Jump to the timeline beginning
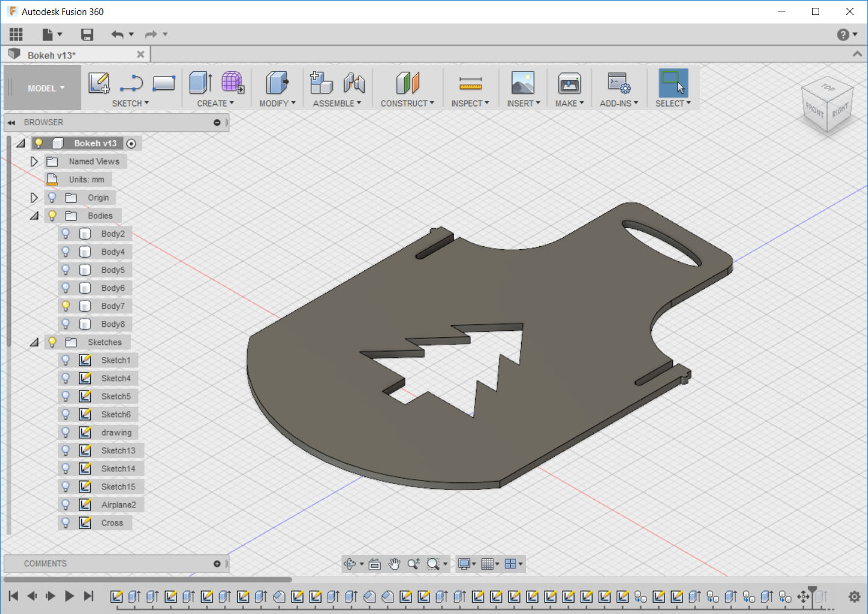868x614 pixels. [x=13, y=596]
